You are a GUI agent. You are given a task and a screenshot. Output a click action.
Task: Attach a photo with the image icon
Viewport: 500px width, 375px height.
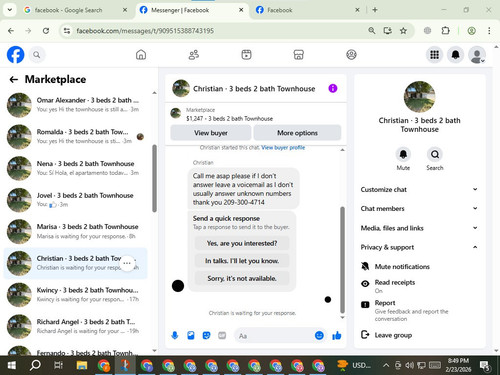[x=191, y=335]
